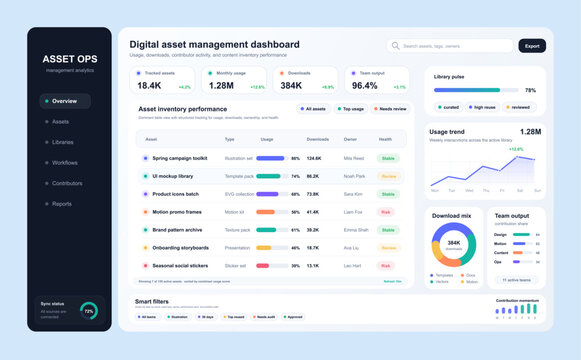Click the Download mix donut chart
The image size is (581, 360).
454,244
